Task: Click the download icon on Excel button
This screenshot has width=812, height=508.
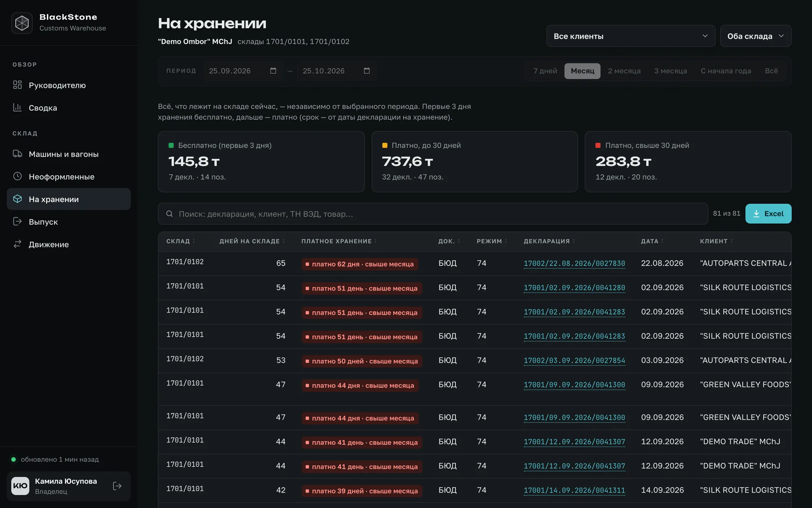Action: click(x=756, y=214)
